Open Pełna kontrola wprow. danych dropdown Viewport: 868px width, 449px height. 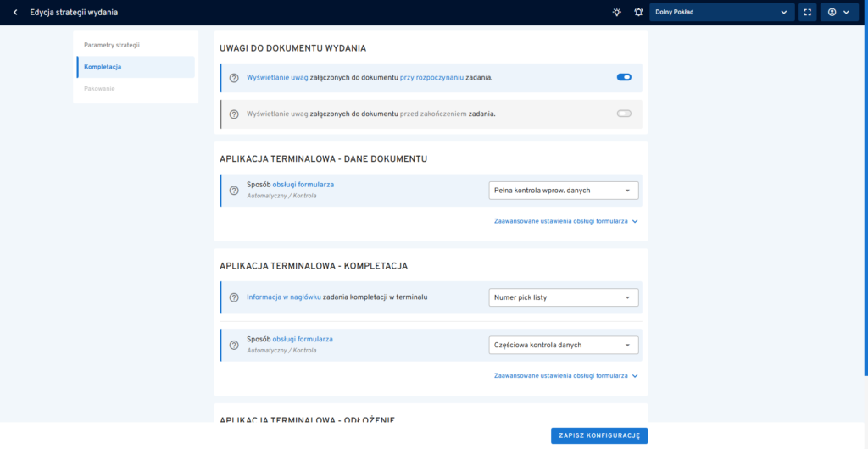coord(564,191)
